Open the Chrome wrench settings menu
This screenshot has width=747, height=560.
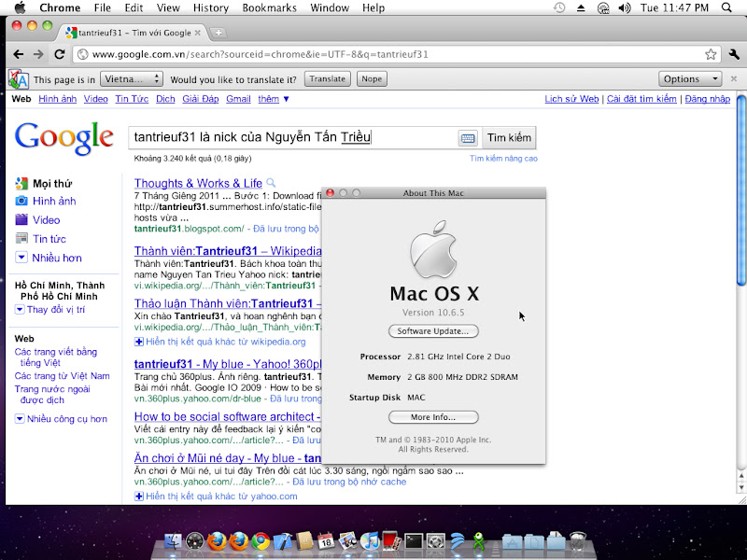click(x=734, y=54)
